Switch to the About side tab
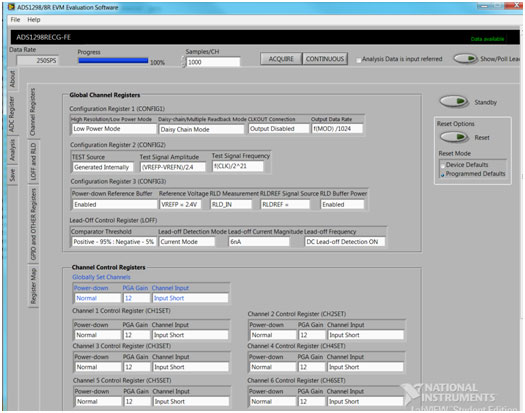Image resolution: width=525 pixels, height=413 pixels. [12, 79]
